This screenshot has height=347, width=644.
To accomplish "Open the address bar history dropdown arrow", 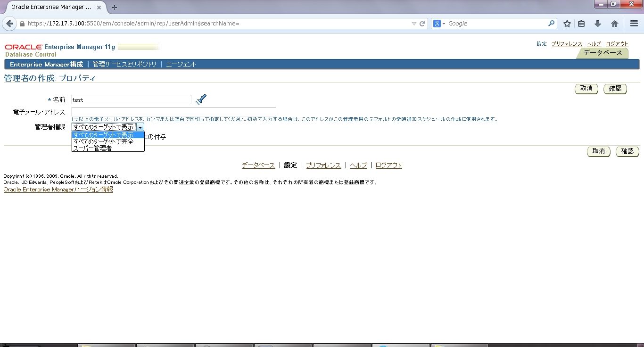I will (x=413, y=23).
